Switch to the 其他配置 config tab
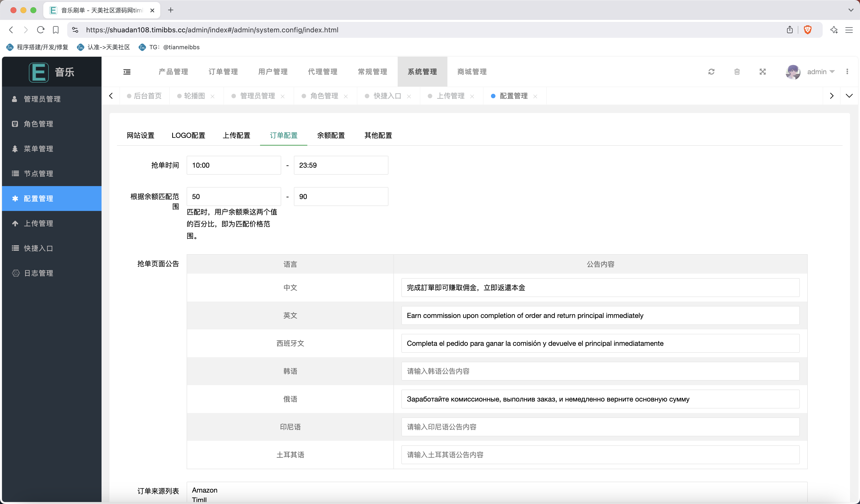The image size is (860, 504). pyautogui.click(x=378, y=136)
